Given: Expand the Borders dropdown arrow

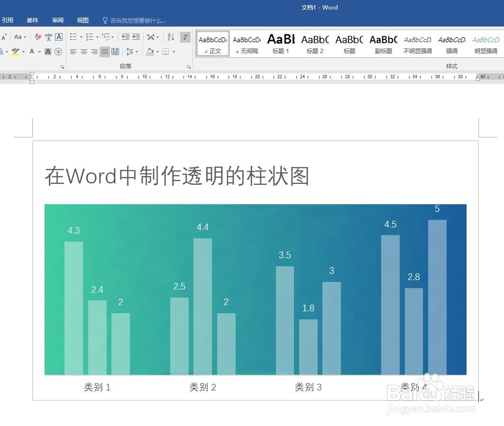Looking at the screenshot, I should click(x=173, y=50).
